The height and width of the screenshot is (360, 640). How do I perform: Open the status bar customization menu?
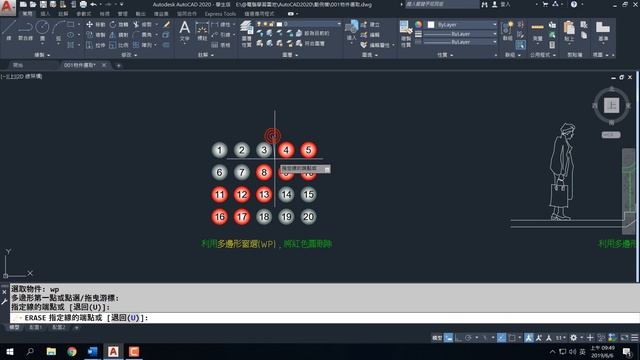[635, 338]
